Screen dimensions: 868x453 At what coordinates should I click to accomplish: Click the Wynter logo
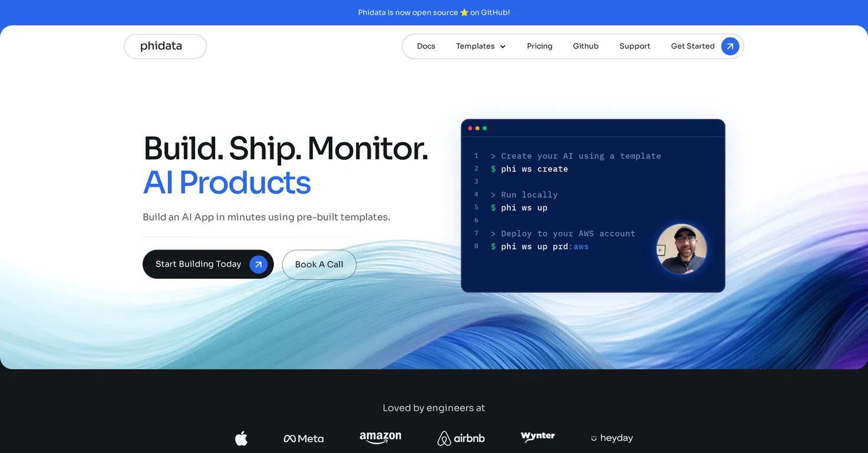tap(538, 436)
